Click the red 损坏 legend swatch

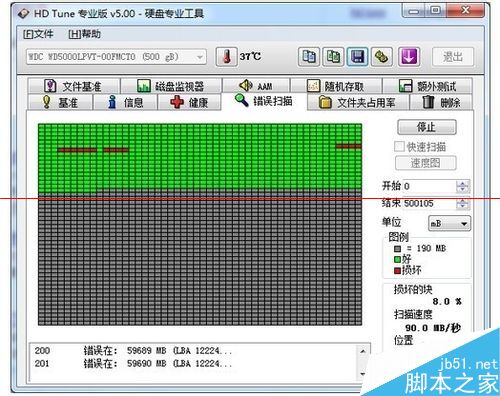coord(397,270)
